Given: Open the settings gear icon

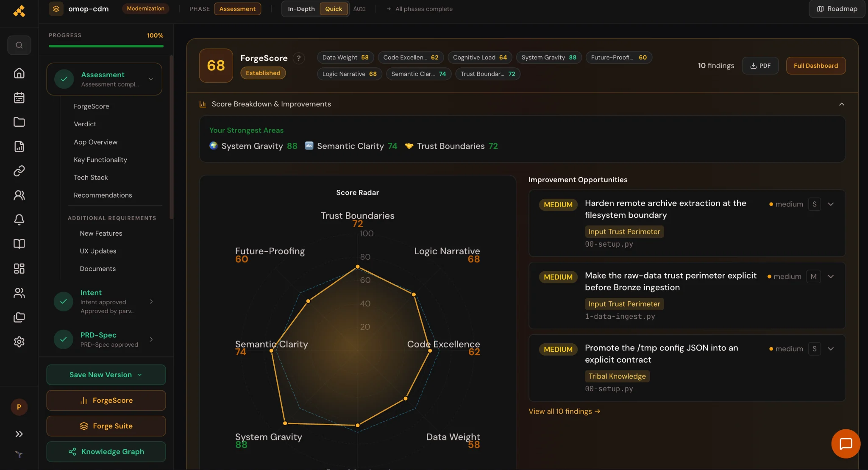Looking at the screenshot, I should [x=19, y=342].
